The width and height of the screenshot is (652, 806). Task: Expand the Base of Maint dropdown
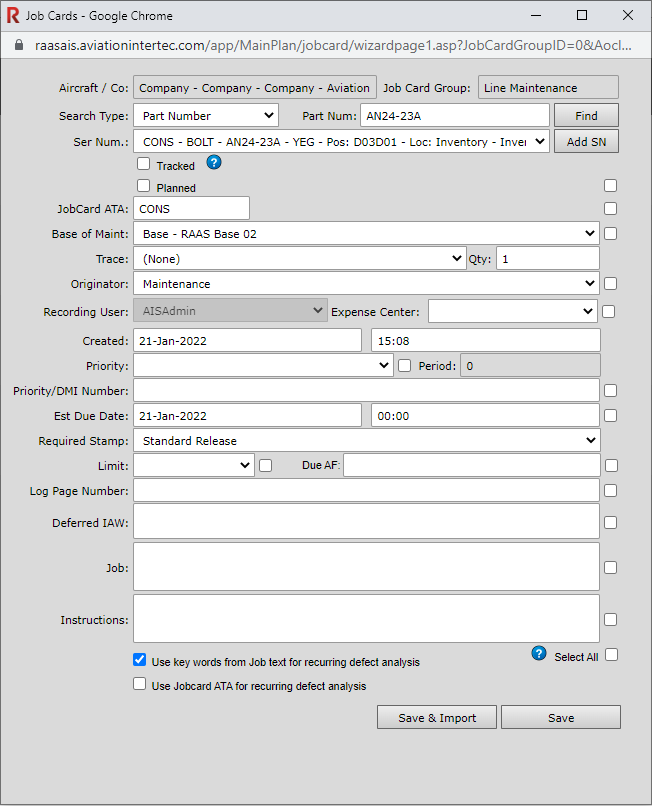(x=366, y=234)
